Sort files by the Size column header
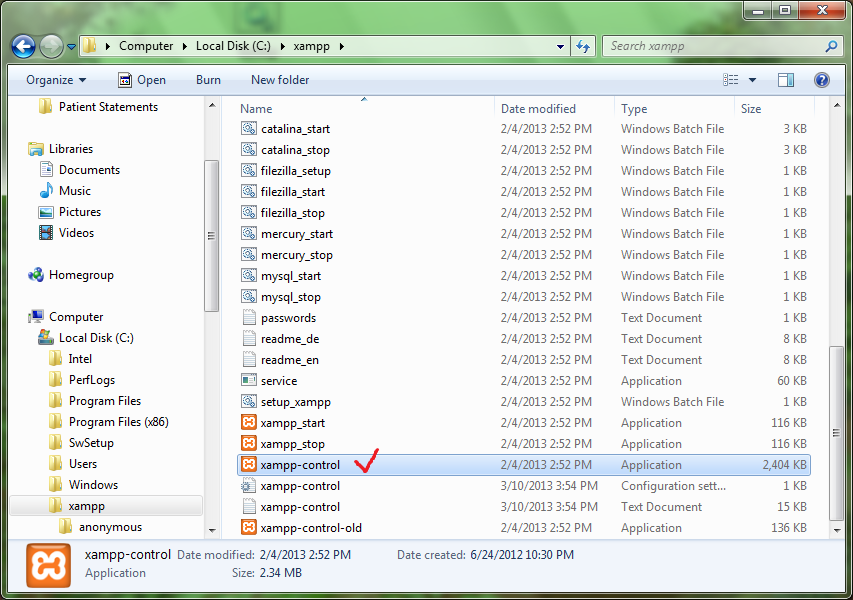 click(x=751, y=109)
